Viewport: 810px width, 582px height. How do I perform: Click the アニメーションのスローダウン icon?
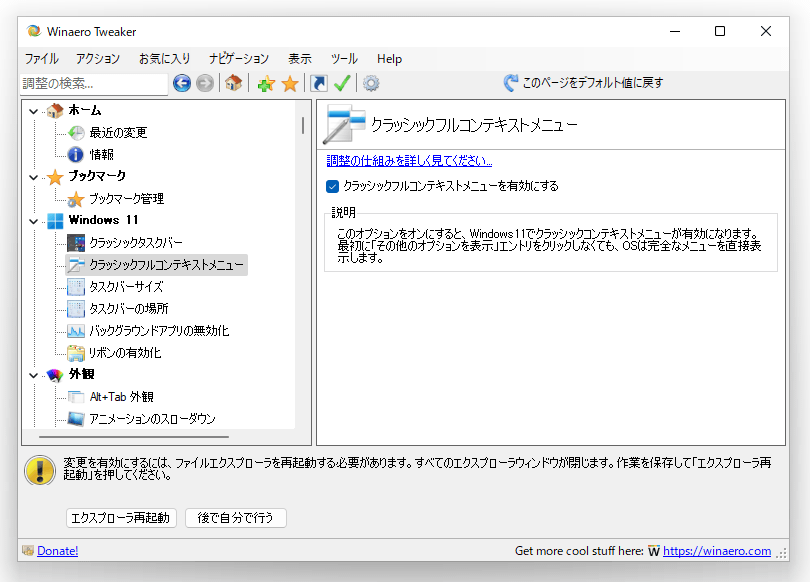[76, 419]
